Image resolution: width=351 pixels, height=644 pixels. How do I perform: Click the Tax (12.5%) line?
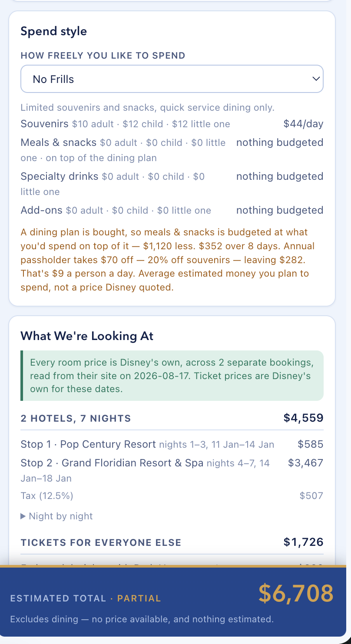coord(172,495)
